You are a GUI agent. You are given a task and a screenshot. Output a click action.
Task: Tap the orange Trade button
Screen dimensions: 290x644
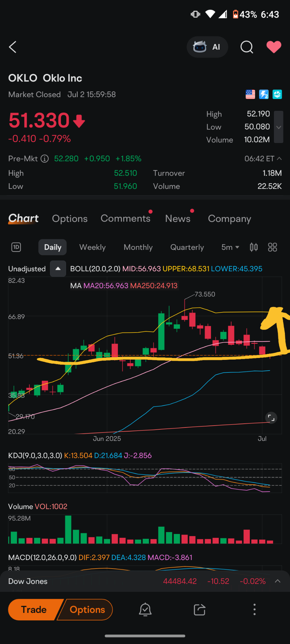(34, 610)
